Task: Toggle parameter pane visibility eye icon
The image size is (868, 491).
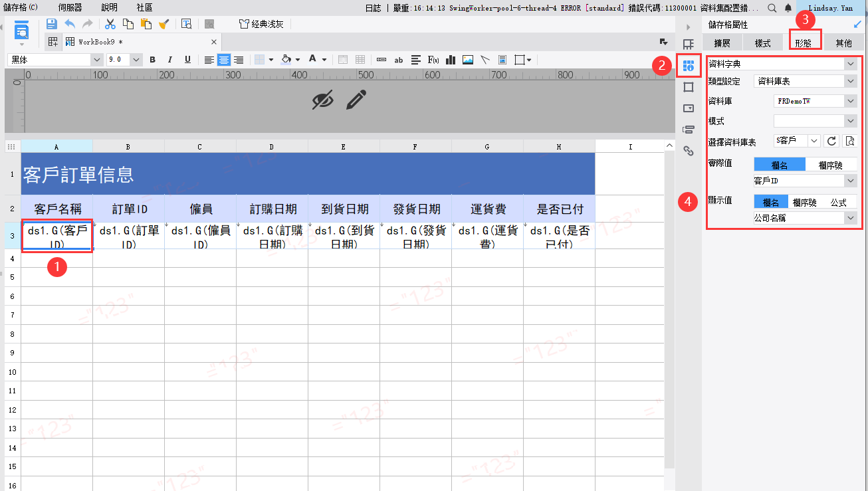Action: (322, 100)
